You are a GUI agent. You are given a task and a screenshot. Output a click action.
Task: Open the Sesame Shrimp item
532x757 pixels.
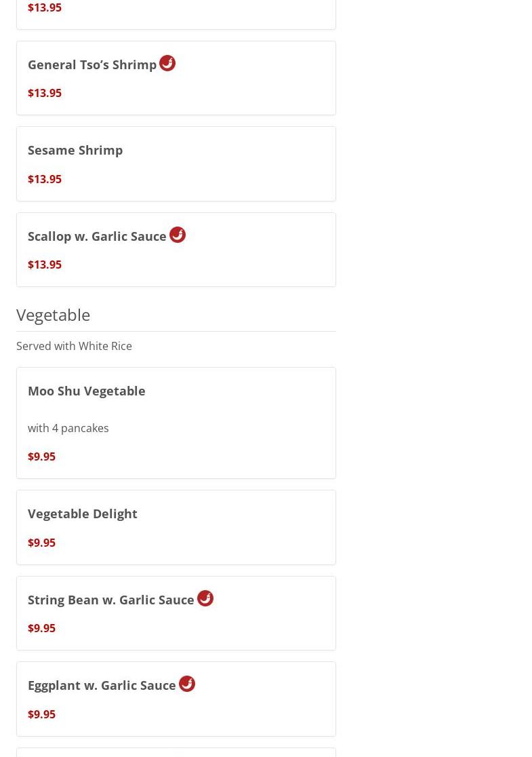(x=75, y=150)
